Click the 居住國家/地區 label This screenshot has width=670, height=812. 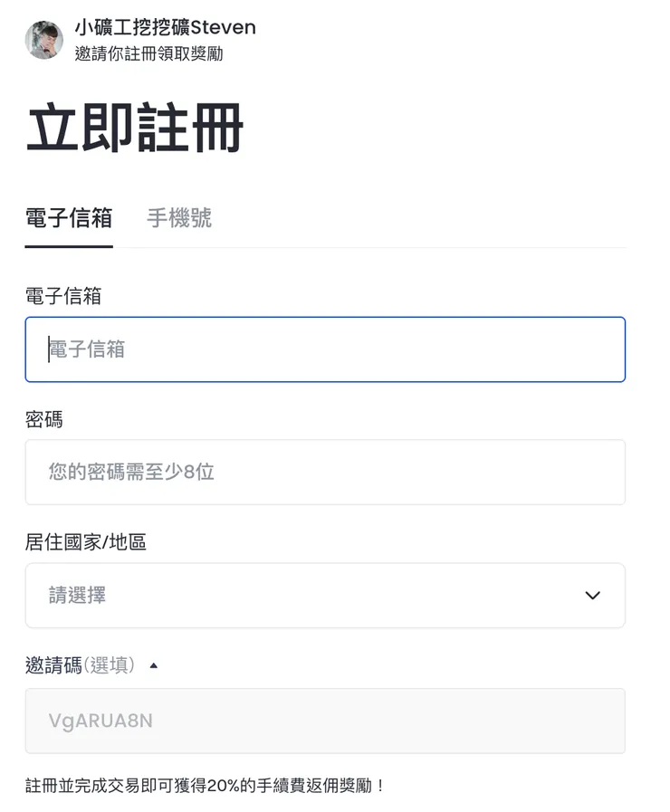click(x=83, y=541)
